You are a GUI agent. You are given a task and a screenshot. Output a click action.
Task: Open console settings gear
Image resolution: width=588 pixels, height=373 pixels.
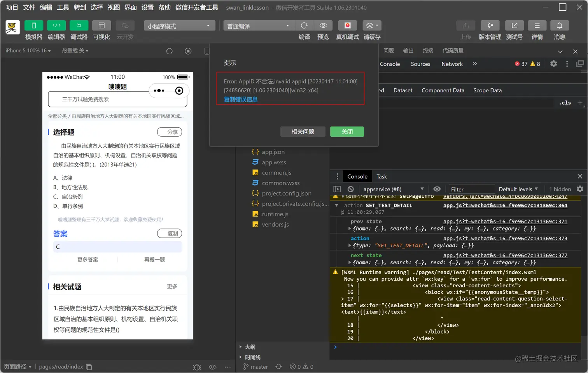pos(580,189)
